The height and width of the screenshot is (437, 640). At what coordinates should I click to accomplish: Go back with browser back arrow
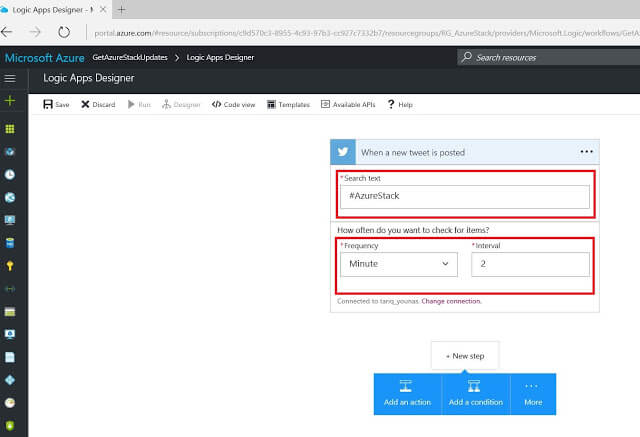(x=7, y=32)
